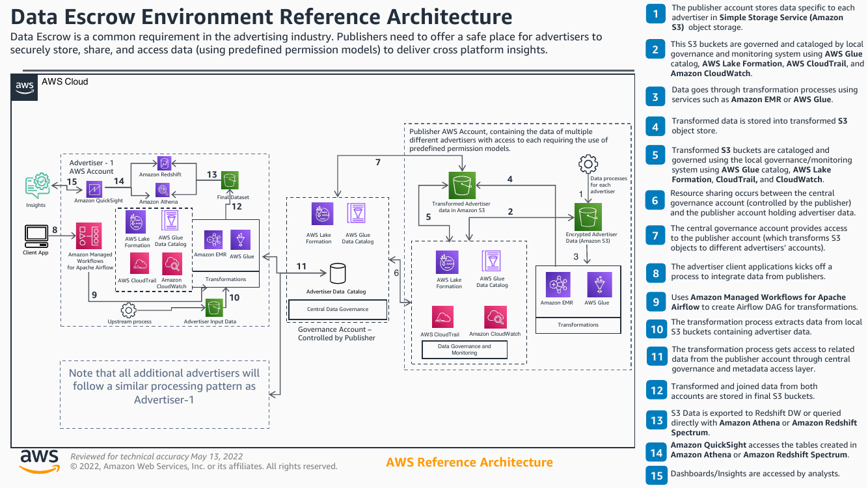Screen dimensions: 868x488
Task: Click Lake Formation icon in Advertiser-1 account
Action: (x=136, y=223)
